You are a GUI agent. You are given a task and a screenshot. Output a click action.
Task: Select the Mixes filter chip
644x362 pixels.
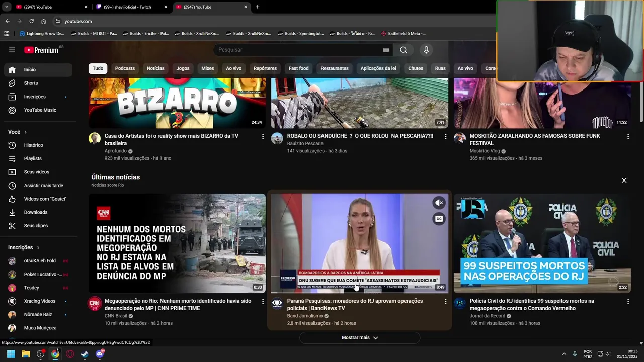(208, 68)
